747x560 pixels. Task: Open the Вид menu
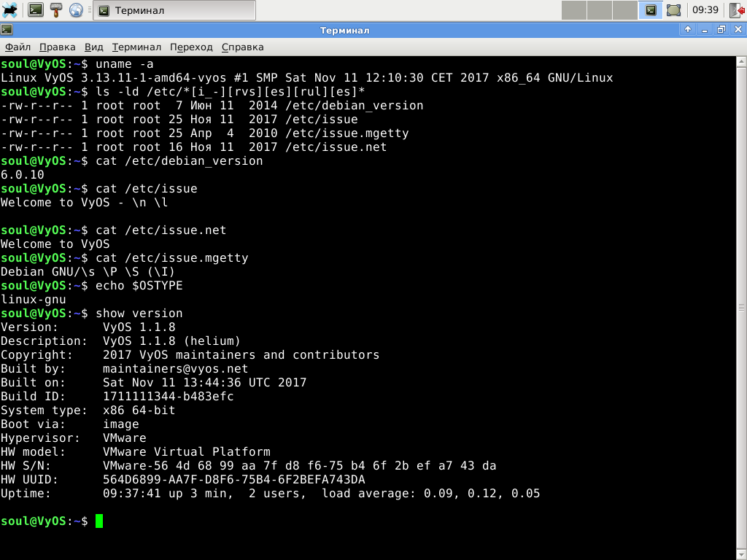pyautogui.click(x=94, y=47)
